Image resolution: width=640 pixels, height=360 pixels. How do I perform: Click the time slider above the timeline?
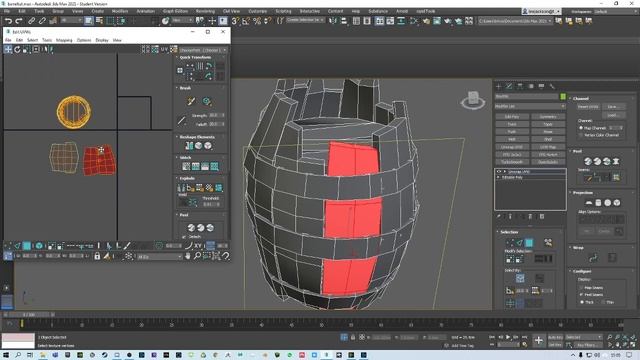(29, 315)
